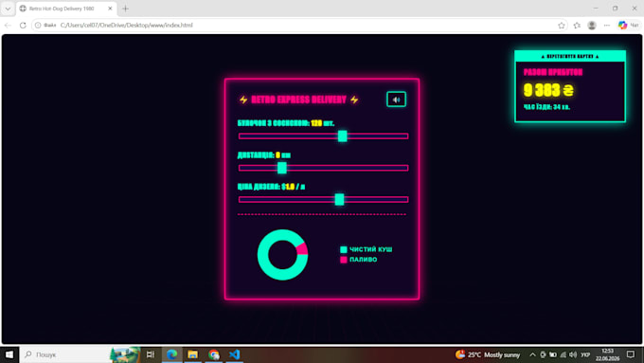
Task: Click the diesel price slider handle
Action: coord(339,199)
